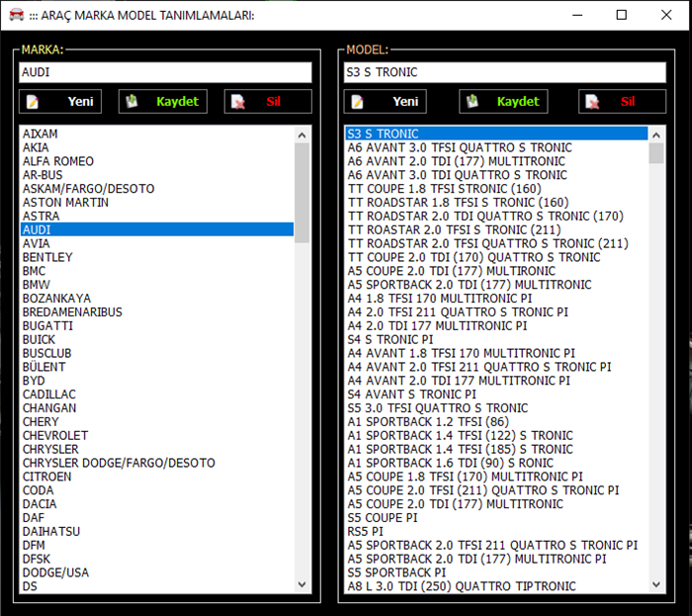Screen dimensions: 692x616
Task: Click the MARKA text field containing AUDI
Action: 165,72
